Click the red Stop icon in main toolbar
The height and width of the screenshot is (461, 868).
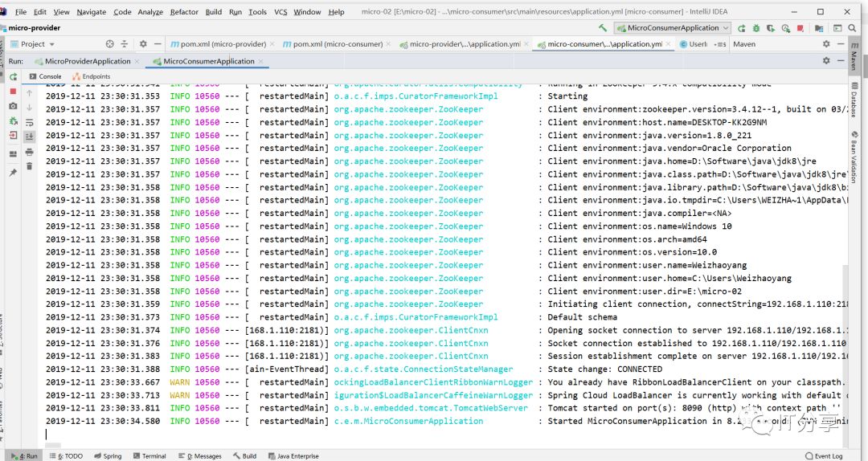[800, 27]
